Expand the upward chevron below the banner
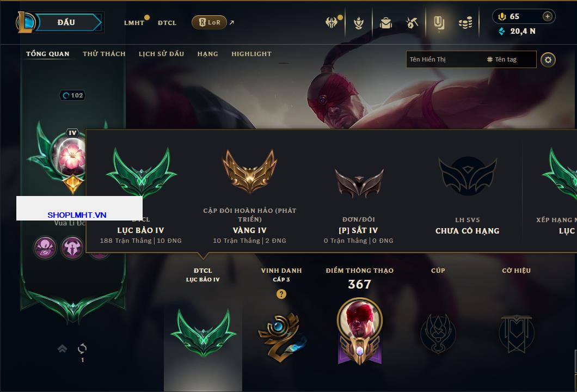The height and width of the screenshot is (392, 577). (62, 348)
